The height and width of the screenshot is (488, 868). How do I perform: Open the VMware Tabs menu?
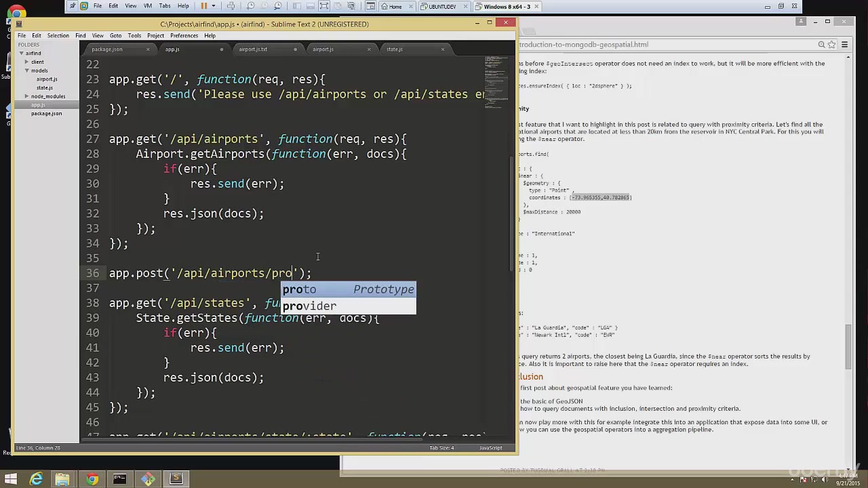click(165, 6)
